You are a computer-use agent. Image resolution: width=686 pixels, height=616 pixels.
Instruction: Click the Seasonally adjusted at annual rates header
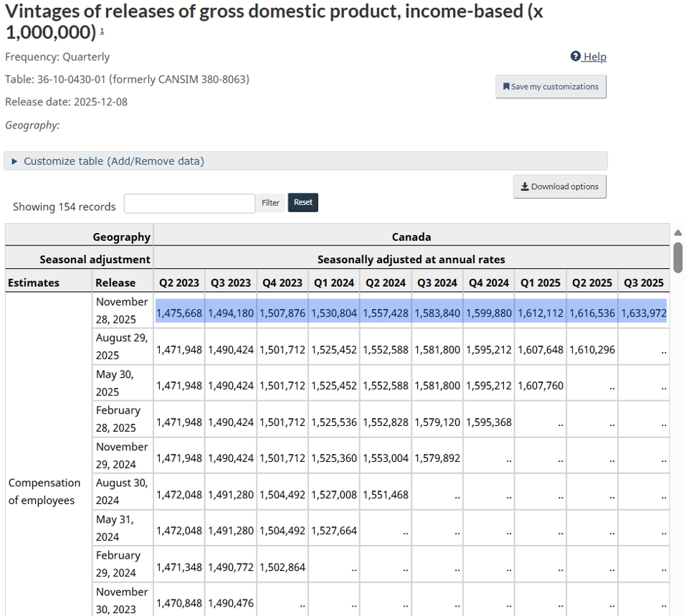[411, 259]
